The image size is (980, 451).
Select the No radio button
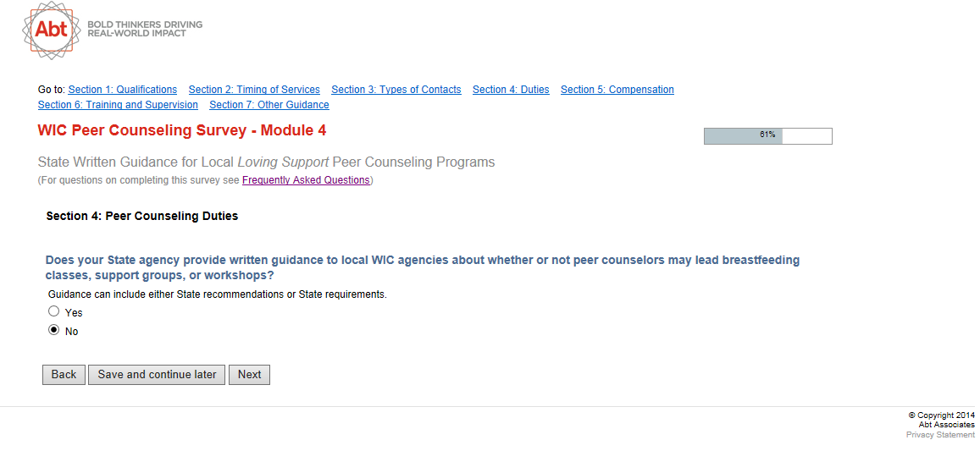(54, 330)
